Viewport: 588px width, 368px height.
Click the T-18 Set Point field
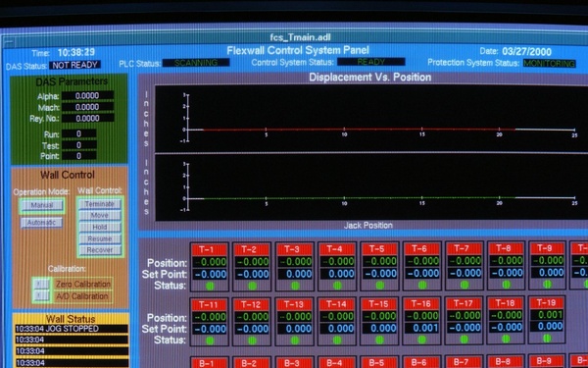click(507, 327)
